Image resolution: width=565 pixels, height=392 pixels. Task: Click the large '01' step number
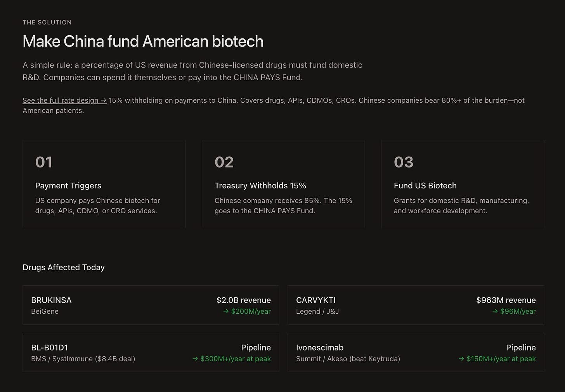point(43,162)
